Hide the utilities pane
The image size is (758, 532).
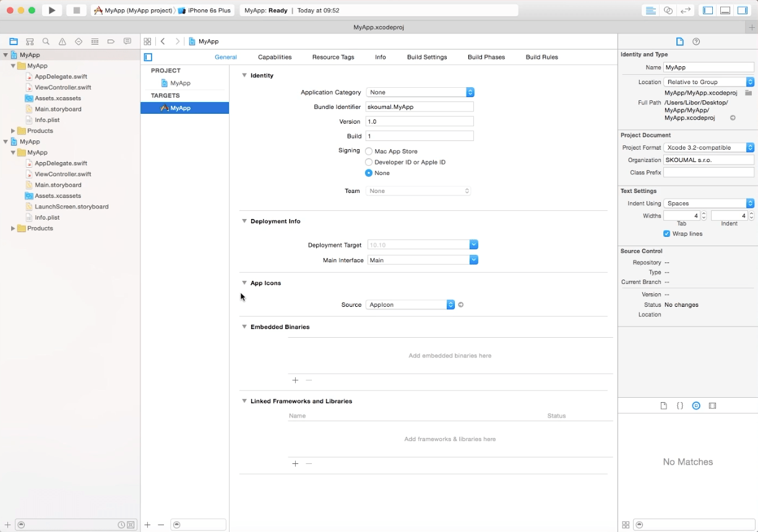(x=743, y=11)
